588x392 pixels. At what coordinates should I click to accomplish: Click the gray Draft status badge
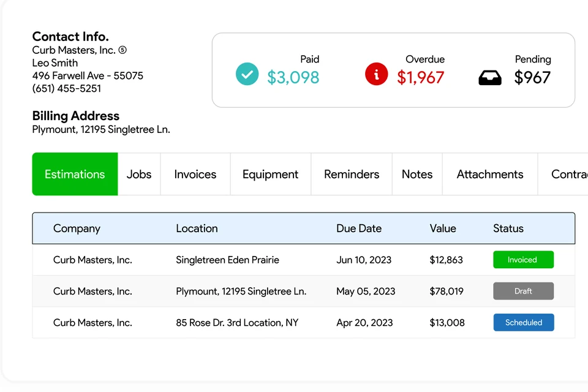pyautogui.click(x=524, y=291)
